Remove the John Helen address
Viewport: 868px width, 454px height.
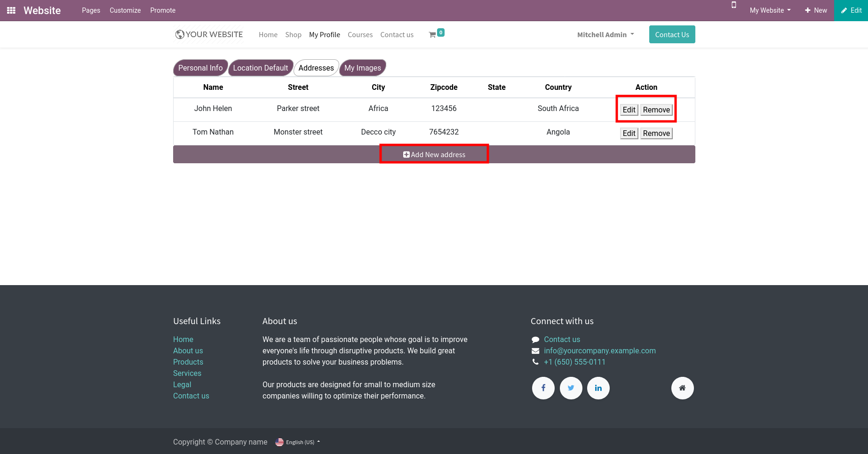[x=656, y=110]
